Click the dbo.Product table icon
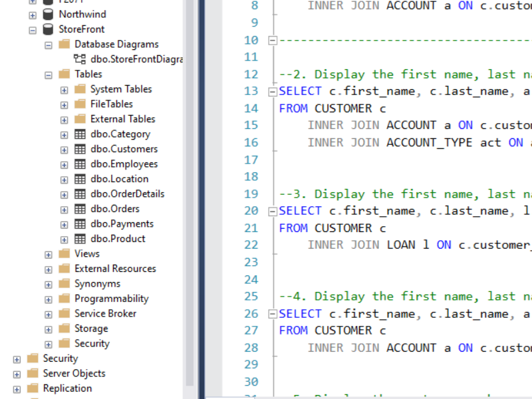This screenshot has height=399, width=532. tap(80, 239)
